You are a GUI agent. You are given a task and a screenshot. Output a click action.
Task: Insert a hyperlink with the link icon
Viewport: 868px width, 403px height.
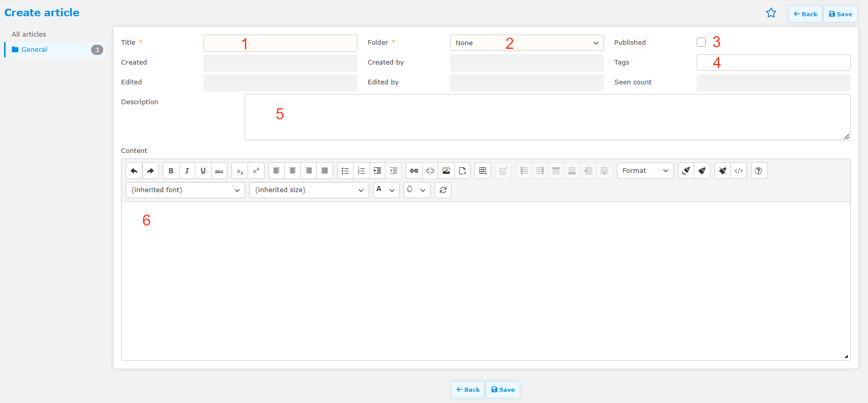(x=414, y=171)
